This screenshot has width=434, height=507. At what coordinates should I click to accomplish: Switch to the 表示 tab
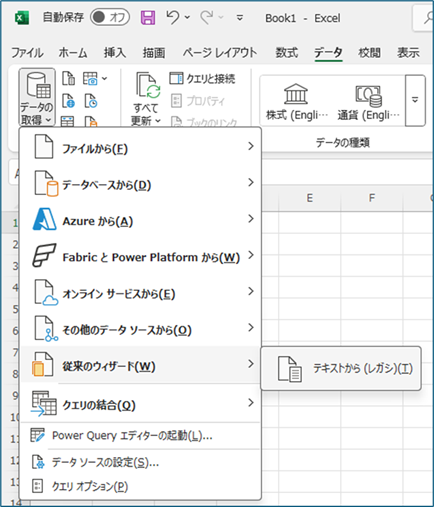point(408,53)
